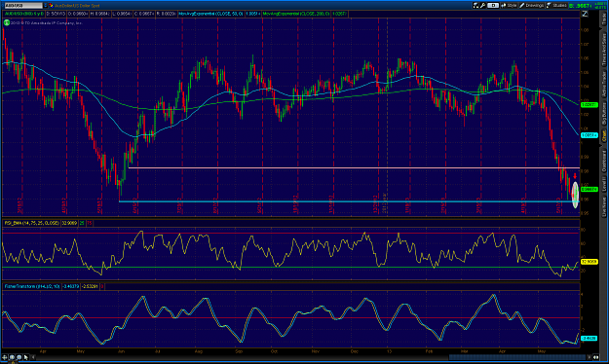Click the colored symbol link icon

(51, 6)
